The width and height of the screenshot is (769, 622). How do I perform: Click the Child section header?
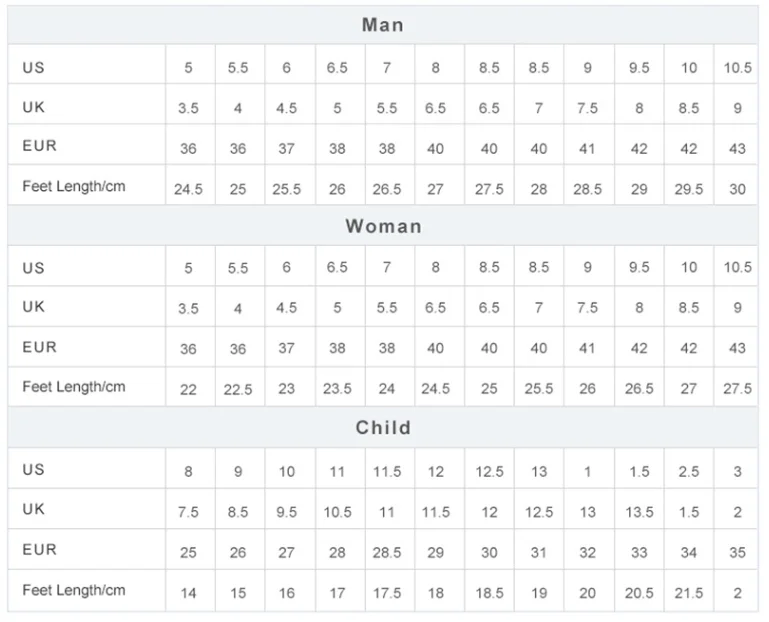383,428
